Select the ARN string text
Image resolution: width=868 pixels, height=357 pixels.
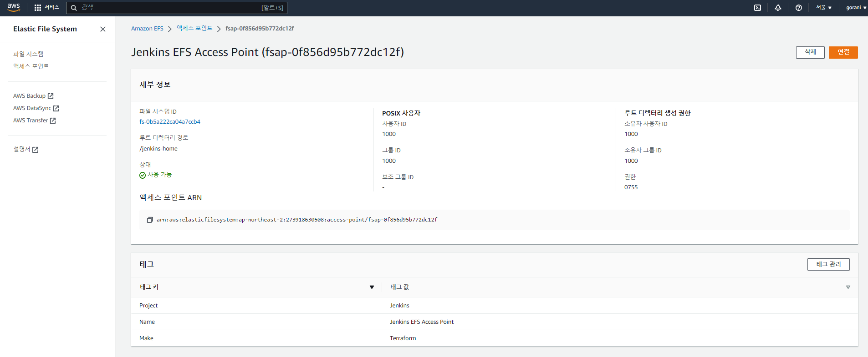[297, 220]
